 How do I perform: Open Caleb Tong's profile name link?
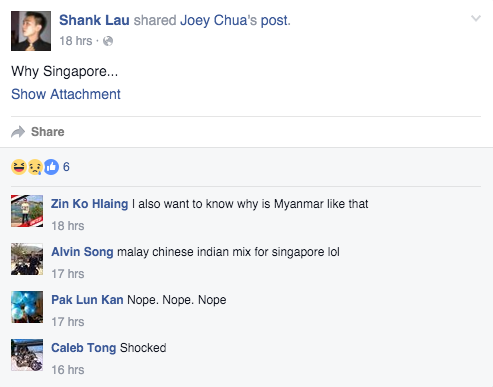click(84, 348)
